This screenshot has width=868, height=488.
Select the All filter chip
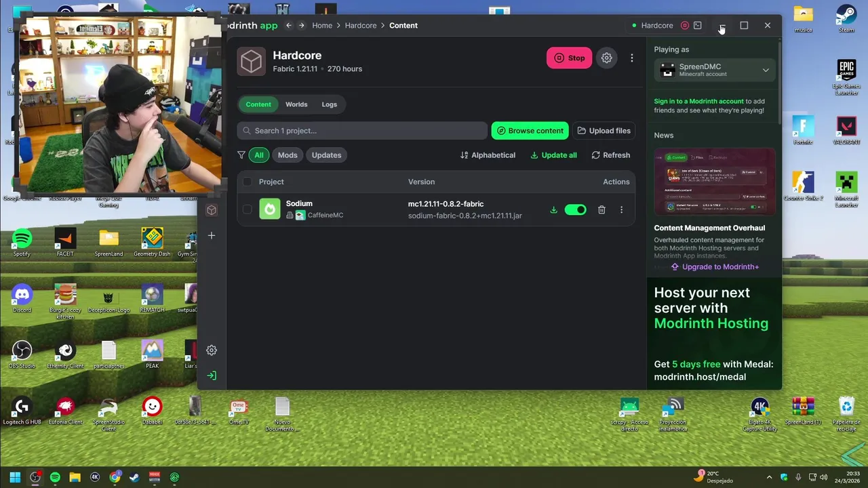click(x=259, y=155)
